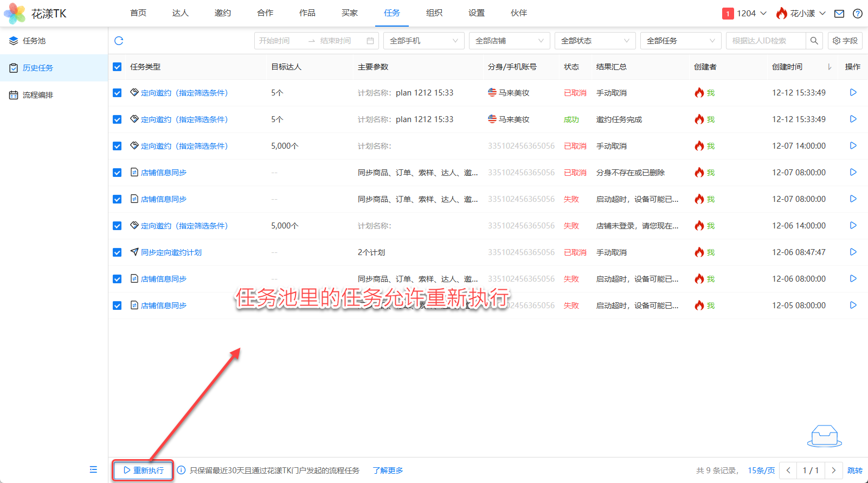Toggle the select-all checkbox in table header
The image size is (868, 483).
[117, 67]
